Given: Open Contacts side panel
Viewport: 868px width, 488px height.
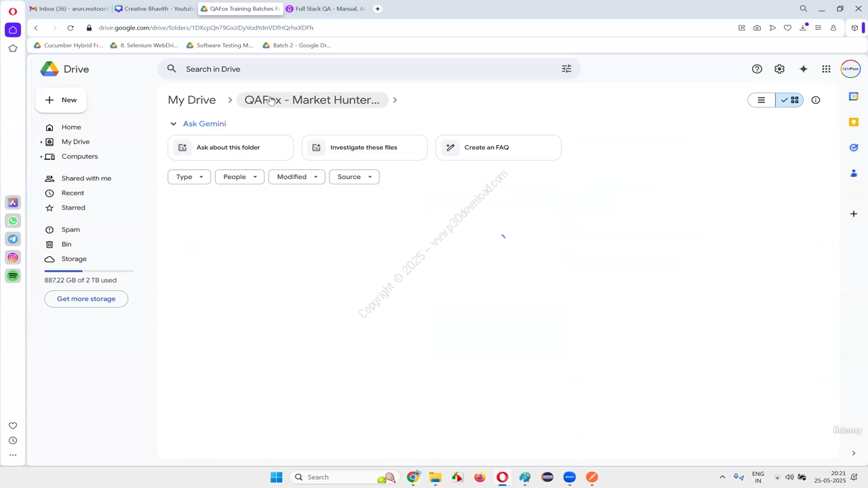Looking at the screenshot, I should pyautogui.click(x=854, y=174).
